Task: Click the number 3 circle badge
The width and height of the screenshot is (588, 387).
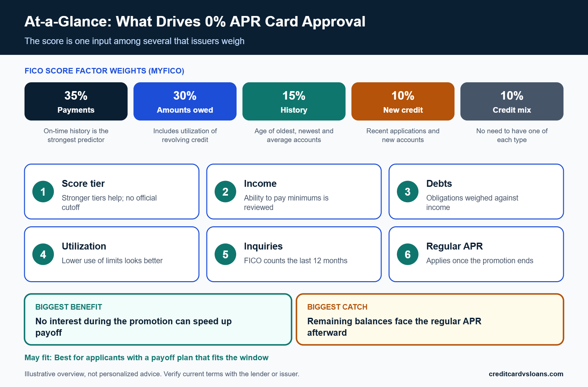Action: 408,192
